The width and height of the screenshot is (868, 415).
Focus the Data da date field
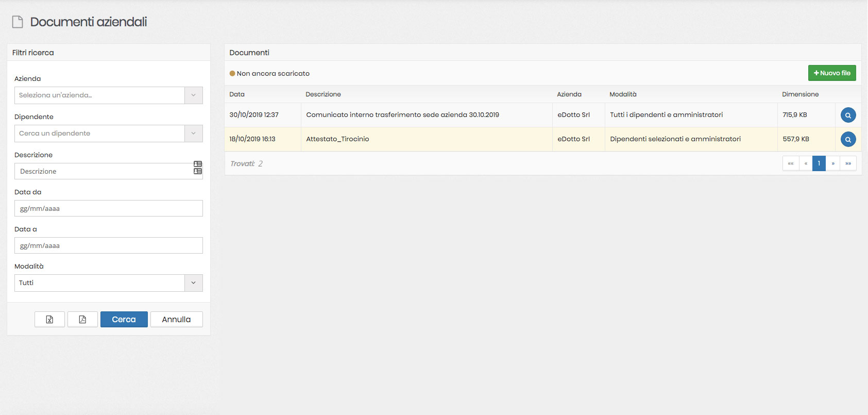[x=108, y=209]
